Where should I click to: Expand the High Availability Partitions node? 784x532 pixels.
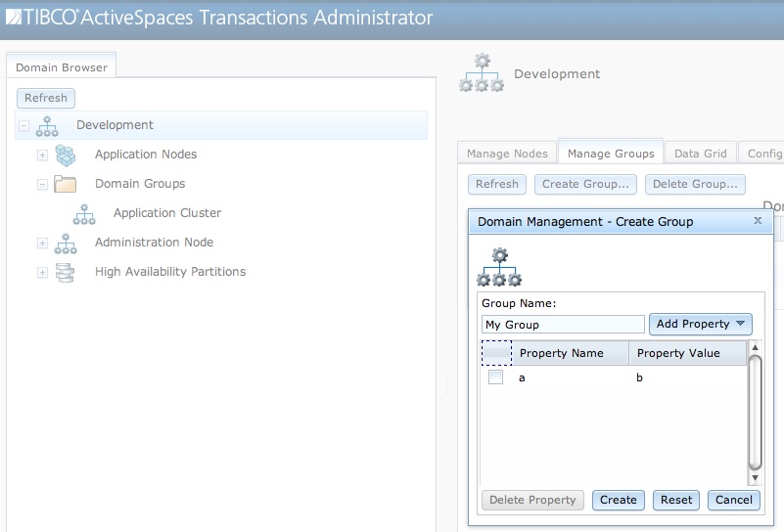click(42, 272)
